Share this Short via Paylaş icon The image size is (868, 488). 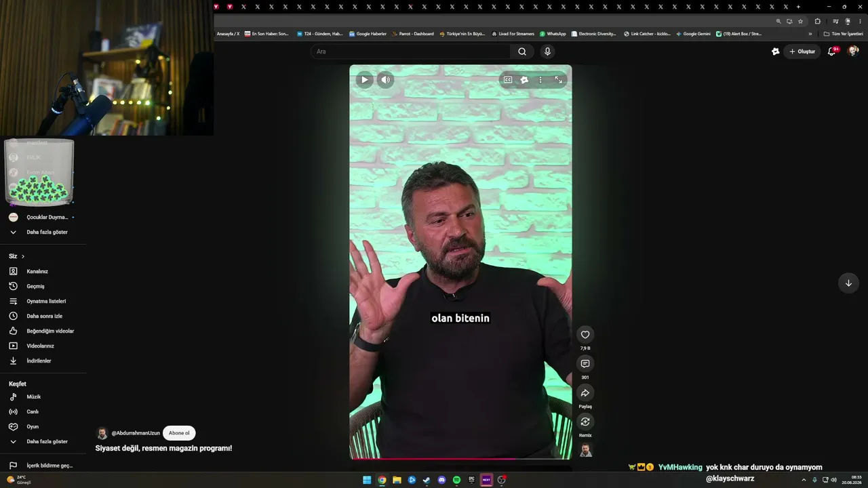tap(585, 392)
